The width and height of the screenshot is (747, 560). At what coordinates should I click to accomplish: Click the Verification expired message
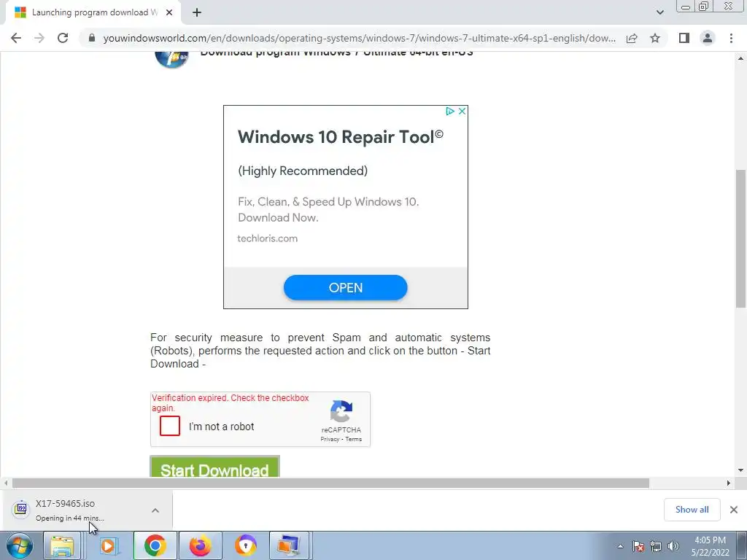tap(230, 402)
